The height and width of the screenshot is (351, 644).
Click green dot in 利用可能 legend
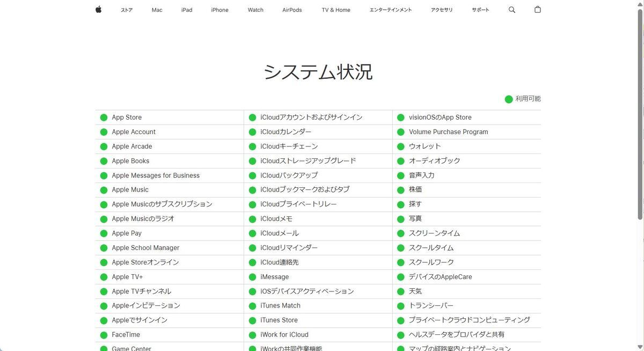[509, 99]
